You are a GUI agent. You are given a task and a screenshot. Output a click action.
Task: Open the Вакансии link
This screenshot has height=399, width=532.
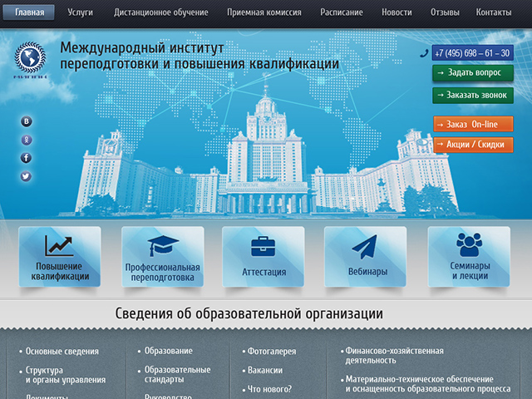pos(265,370)
